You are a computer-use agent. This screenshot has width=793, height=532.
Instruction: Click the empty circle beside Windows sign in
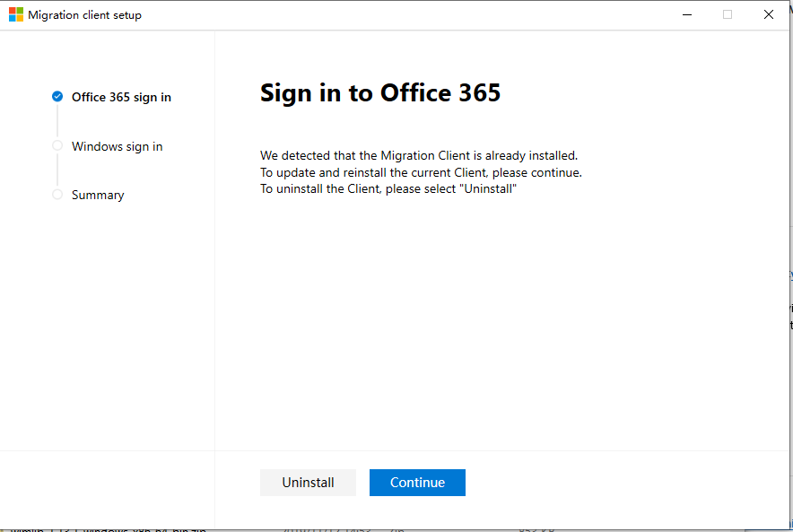pyautogui.click(x=57, y=145)
